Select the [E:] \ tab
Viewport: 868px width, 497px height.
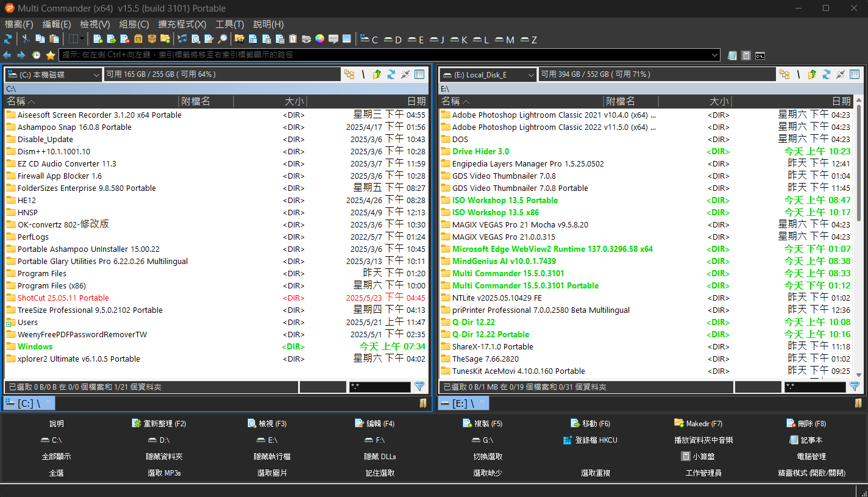[x=464, y=403]
